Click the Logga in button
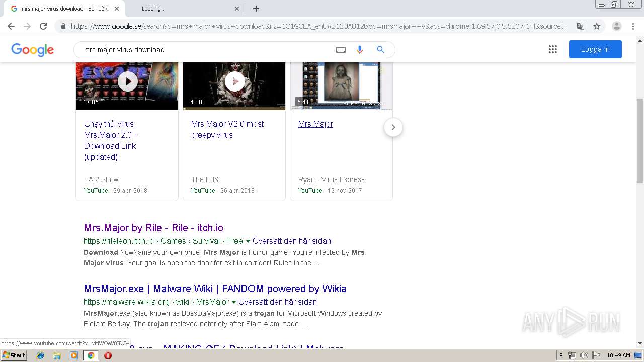The height and width of the screenshot is (362, 644). pyautogui.click(x=595, y=49)
